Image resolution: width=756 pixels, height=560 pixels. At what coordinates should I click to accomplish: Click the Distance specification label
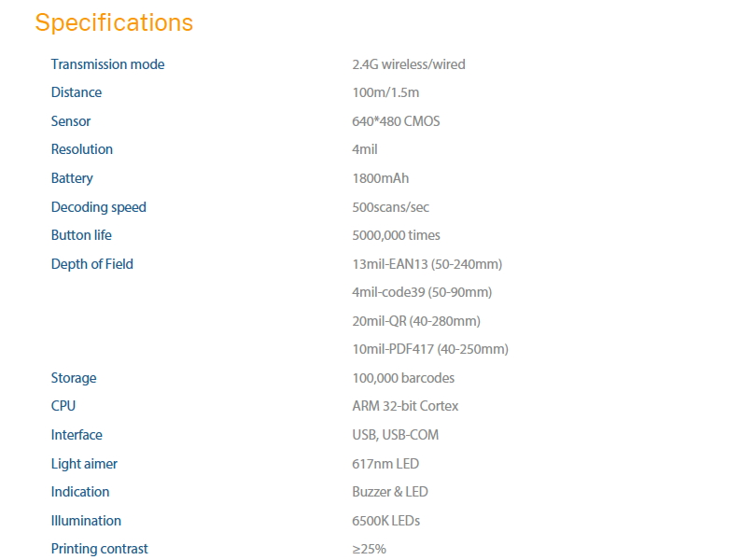pos(77,92)
